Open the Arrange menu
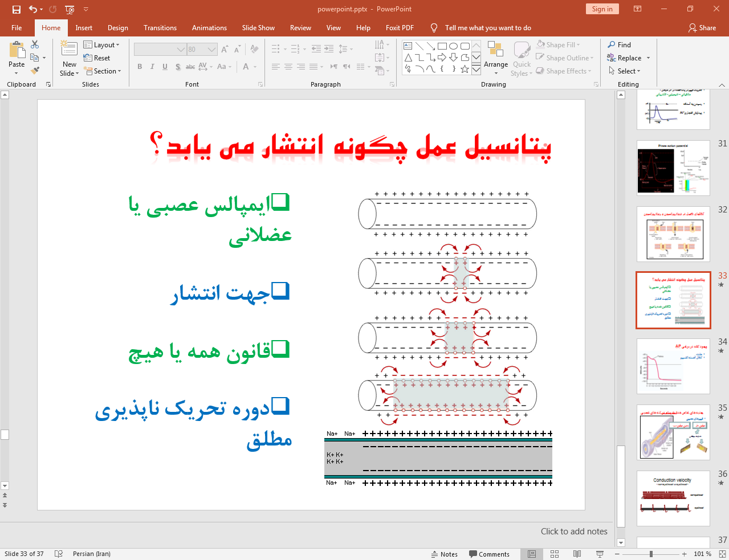The width and height of the screenshot is (729, 560). tap(496, 58)
